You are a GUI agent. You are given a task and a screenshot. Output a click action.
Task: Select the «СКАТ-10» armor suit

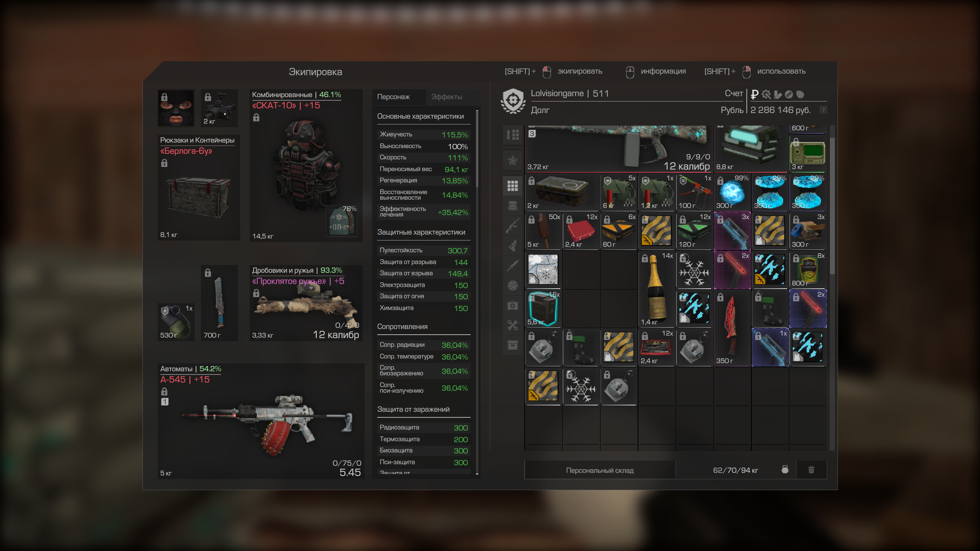pos(306,165)
